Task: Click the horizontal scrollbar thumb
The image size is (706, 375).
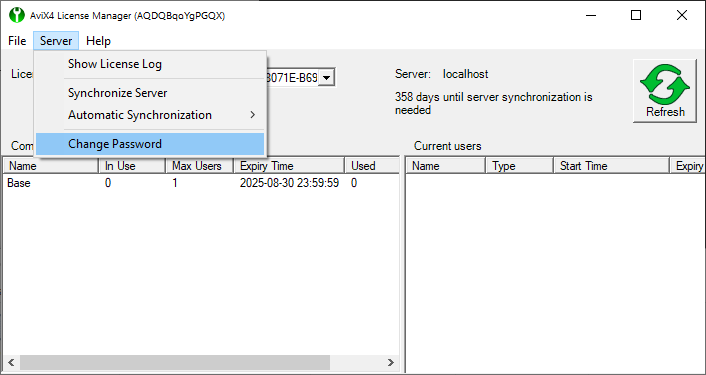Action: point(175,362)
